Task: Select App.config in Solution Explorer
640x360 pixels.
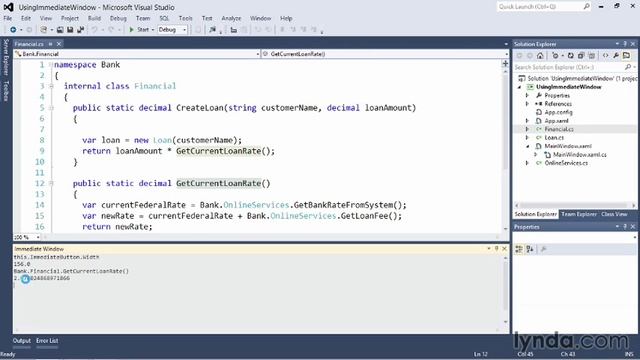Action: pos(558,112)
